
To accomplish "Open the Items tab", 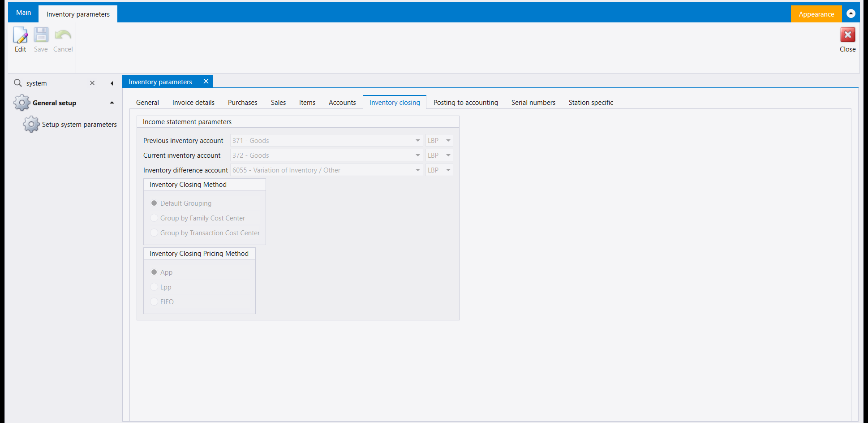I will coord(307,102).
